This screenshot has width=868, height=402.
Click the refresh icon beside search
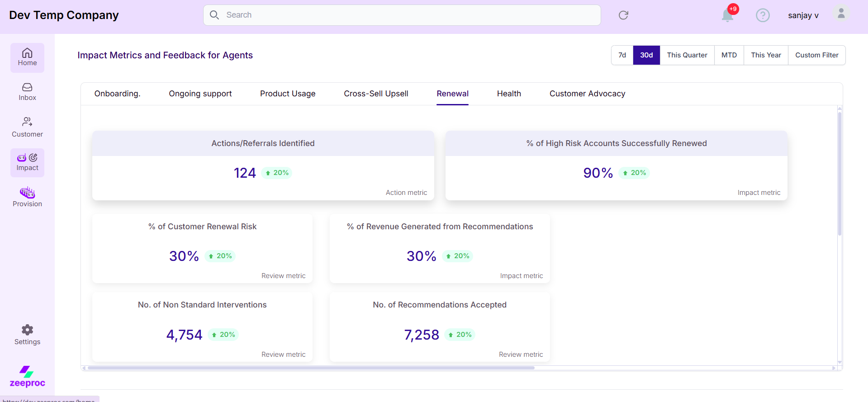[623, 15]
